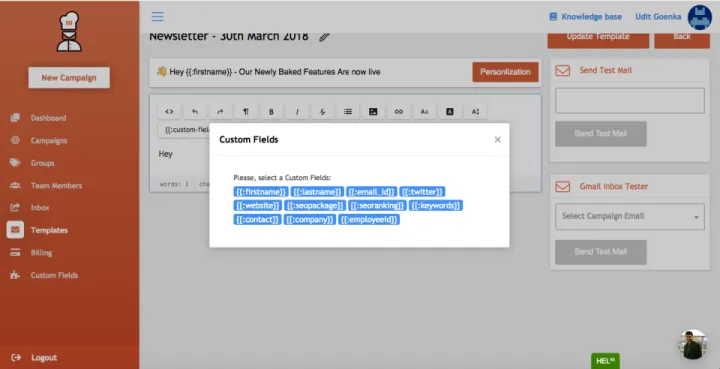Screen dimensions: 720x369
Task: Open the font family tool
Action: pyautogui.click(x=424, y=112)
